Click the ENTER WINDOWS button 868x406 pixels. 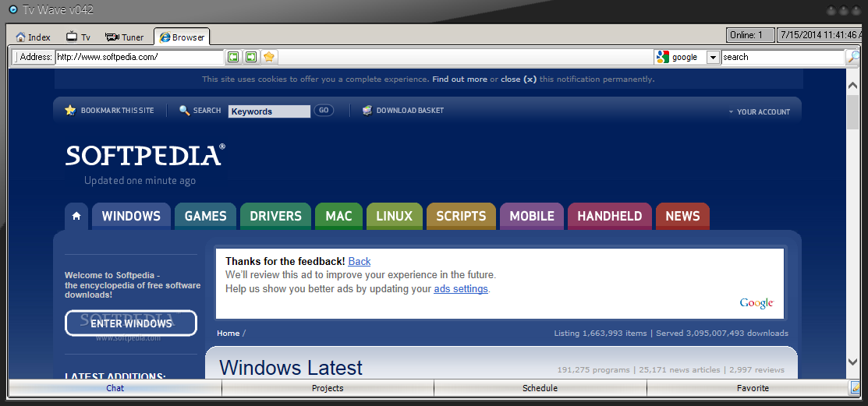tap(131, 323)
